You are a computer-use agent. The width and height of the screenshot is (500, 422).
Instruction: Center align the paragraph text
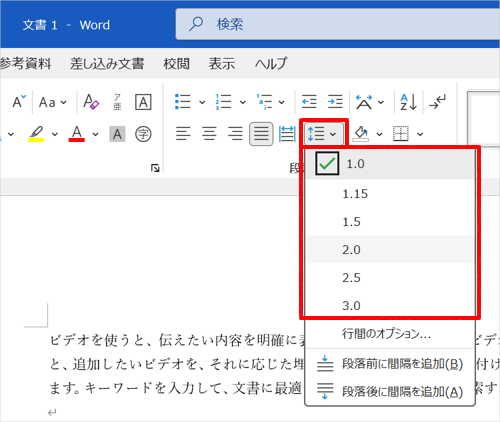coord(209,134)
